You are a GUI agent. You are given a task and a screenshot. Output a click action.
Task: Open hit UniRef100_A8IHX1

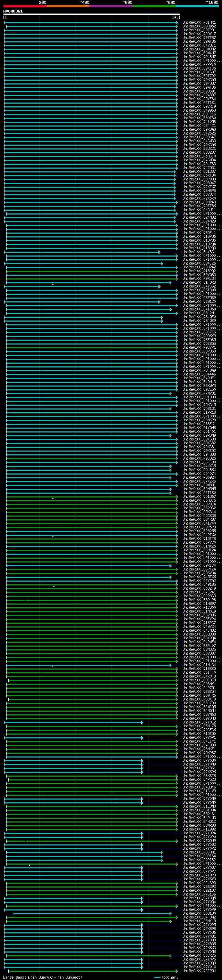pyautogui.click(x=199, y=23)
